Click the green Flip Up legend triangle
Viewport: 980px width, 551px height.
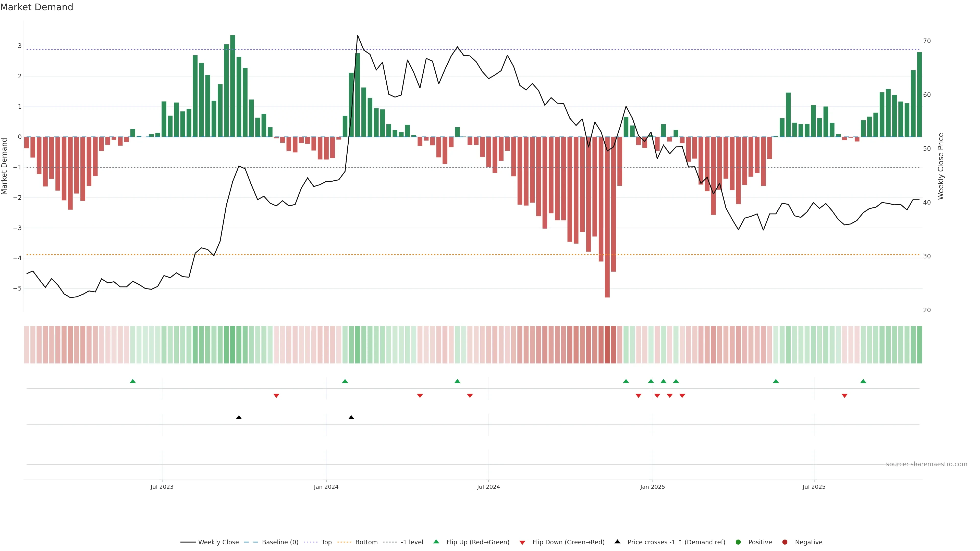click(x=436, y=542)
